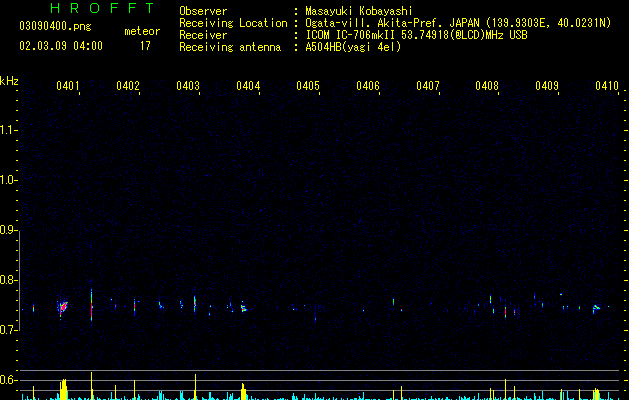This screenshot has height=400, width=629.
Task: Click the 1.0 frequency axis label
Action: click(7, 180)
